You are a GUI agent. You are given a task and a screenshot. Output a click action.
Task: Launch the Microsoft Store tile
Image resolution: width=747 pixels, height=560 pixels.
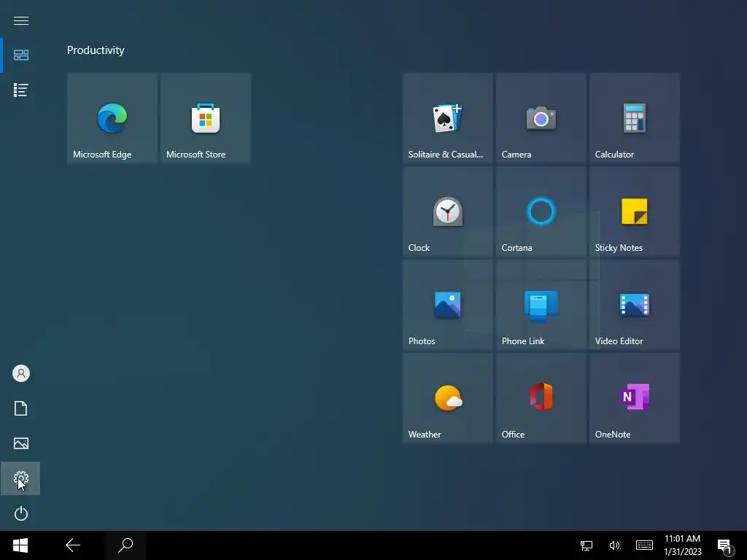205,118
